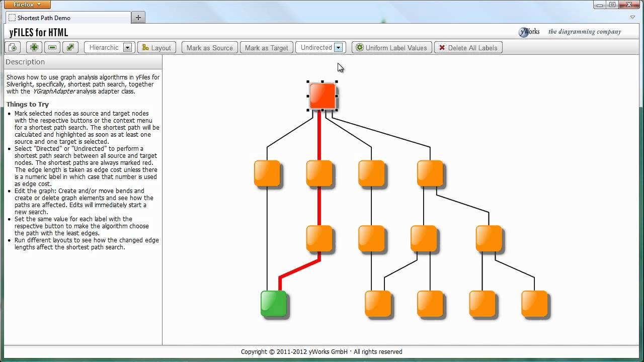Click the "yFILES for HTML" title

39,33
